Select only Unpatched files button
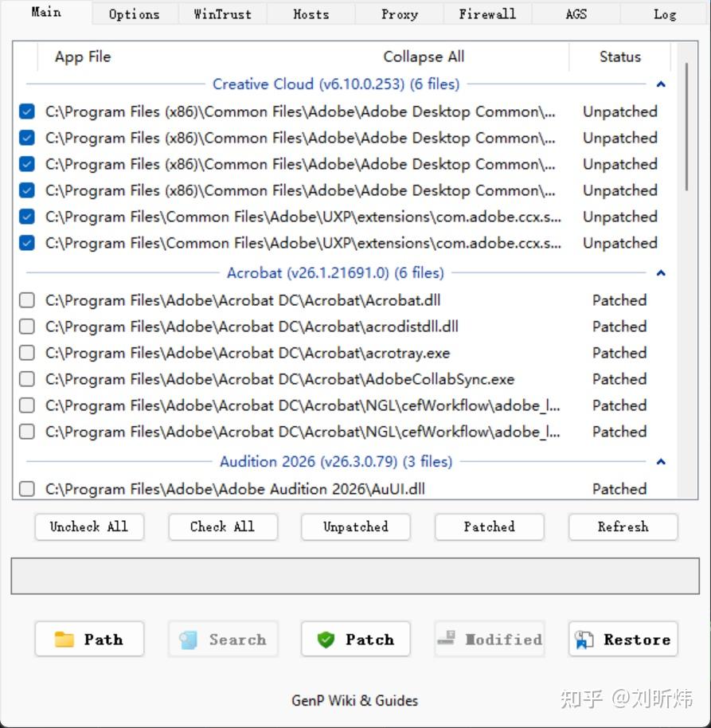The width and height of the screenshot is (711, 728). 355,526
